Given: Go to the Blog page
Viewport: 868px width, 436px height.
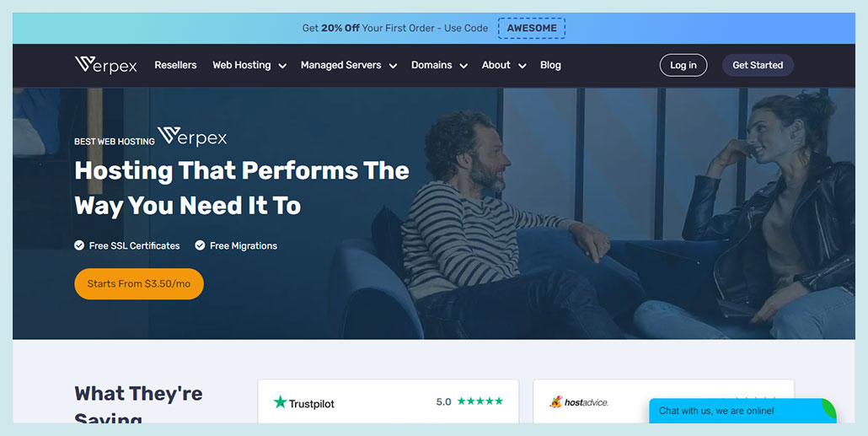Looking at the screenshot, I should coord(551,65).
